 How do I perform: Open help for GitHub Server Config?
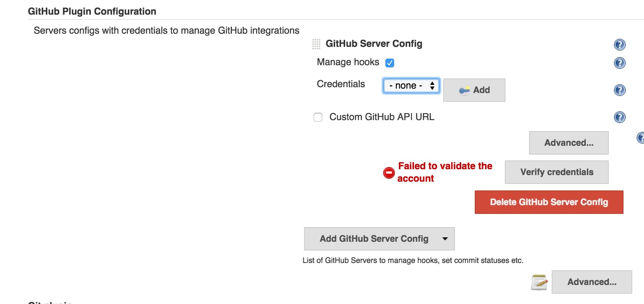(619, 45)
